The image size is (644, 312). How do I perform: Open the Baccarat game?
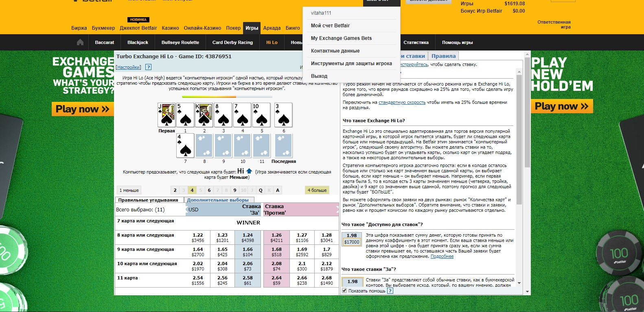coord(105,42)
